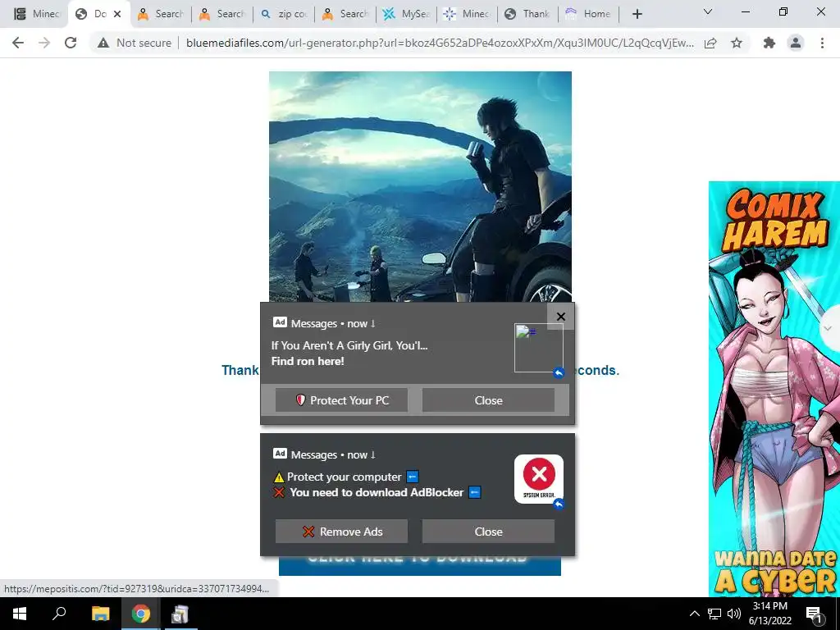
Task: Open the Extensions puzzle icon
Action: pos(769,43)
